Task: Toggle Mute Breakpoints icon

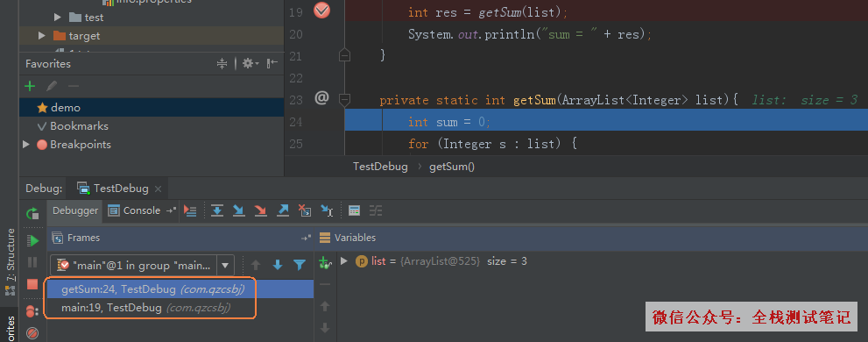Action: coord(32,334)
